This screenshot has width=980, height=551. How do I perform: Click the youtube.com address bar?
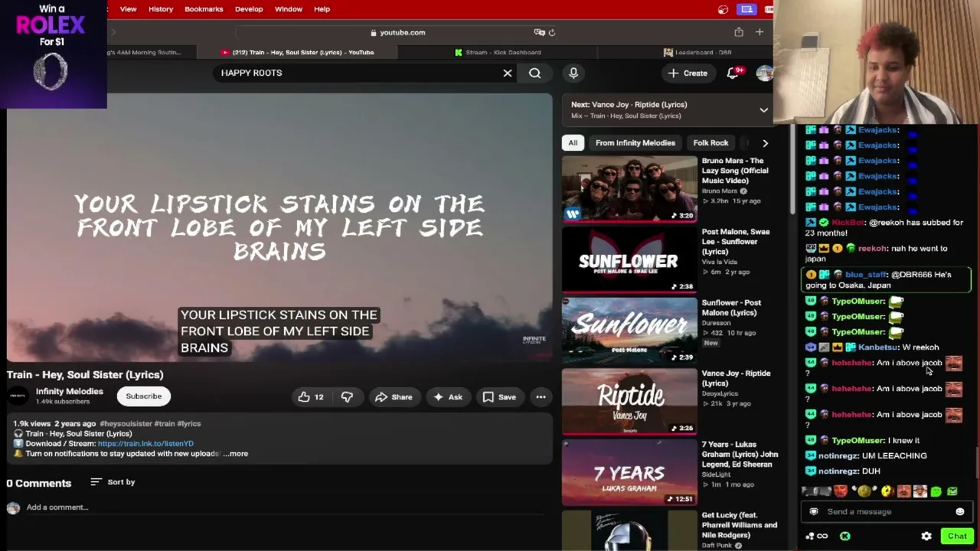(x=397, y=32)
